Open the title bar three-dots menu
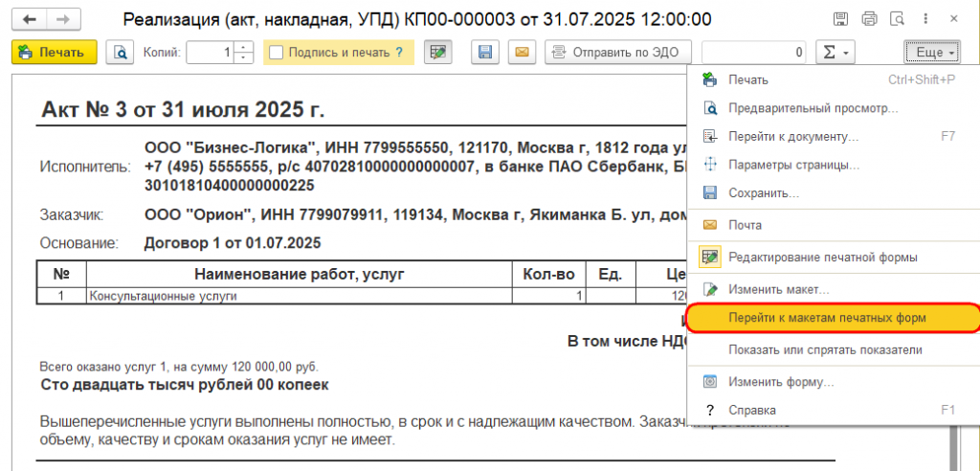Image resolution: width=980 pixels, height=471 pixels. pyautogui.click(x=926, y=19)
